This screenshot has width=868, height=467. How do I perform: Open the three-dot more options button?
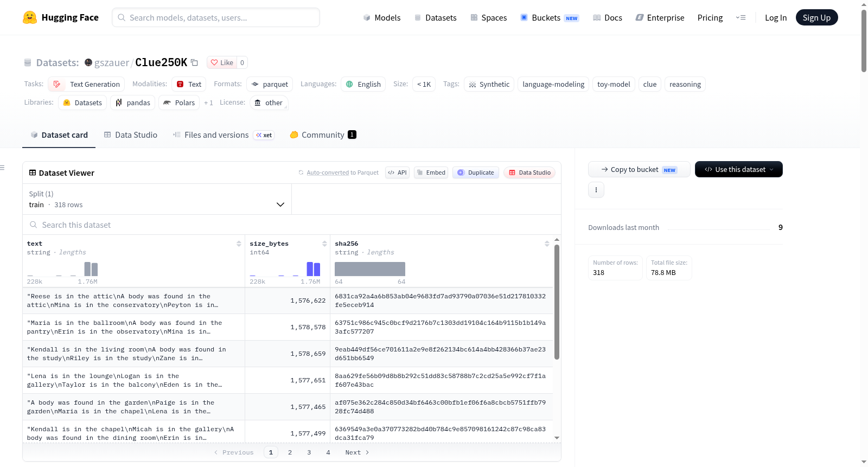point(596,190)
